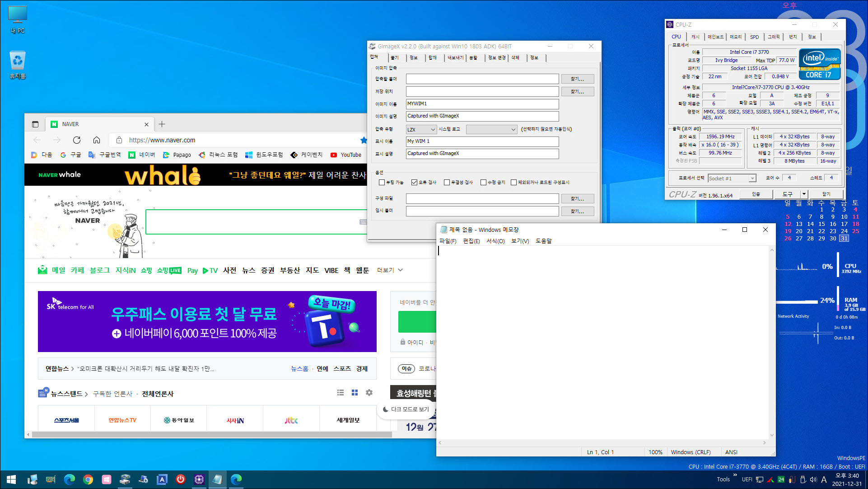Open the tab actions menu icon in browser
The height and width of the screenshot is (489, 868).
click(35, 124)
